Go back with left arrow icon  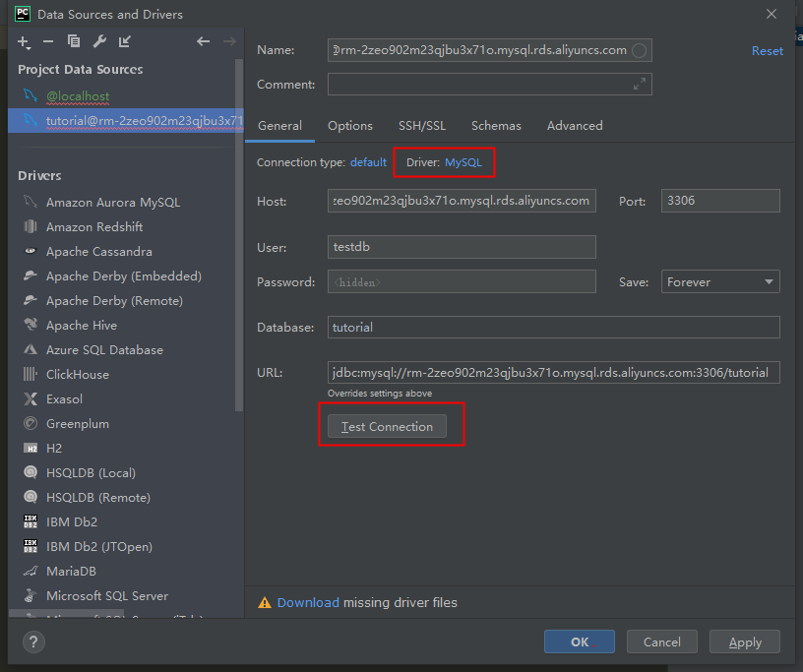tap(204, 41)
